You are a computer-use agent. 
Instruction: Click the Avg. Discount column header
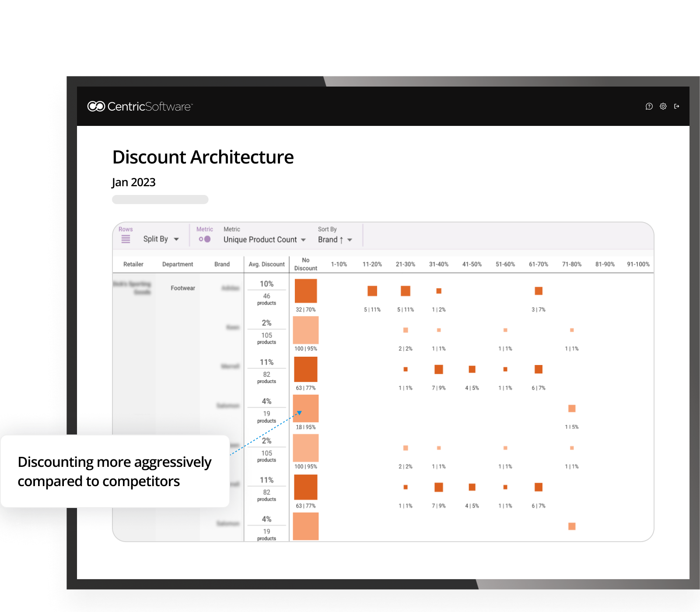(266, 264)
